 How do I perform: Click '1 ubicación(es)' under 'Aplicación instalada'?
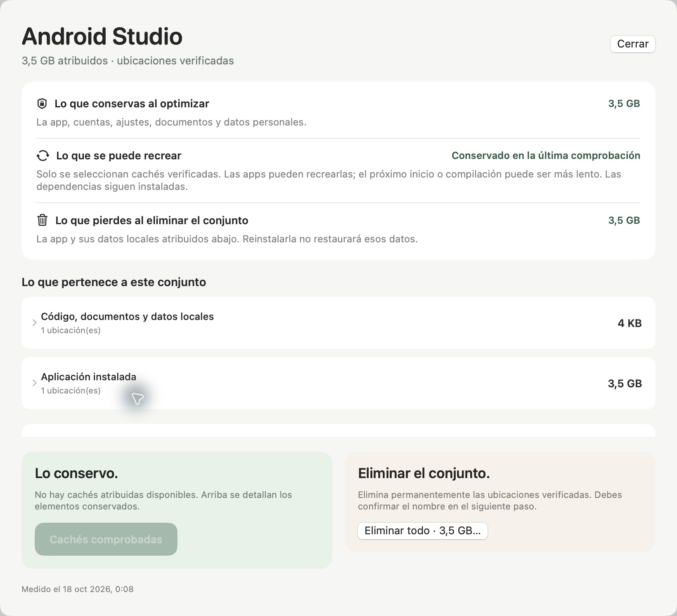point(71,391)
